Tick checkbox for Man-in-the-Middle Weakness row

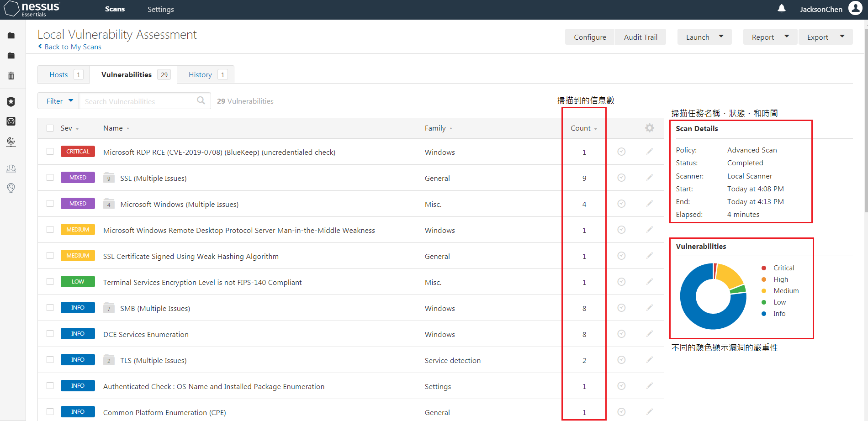(x=50, y=229)
